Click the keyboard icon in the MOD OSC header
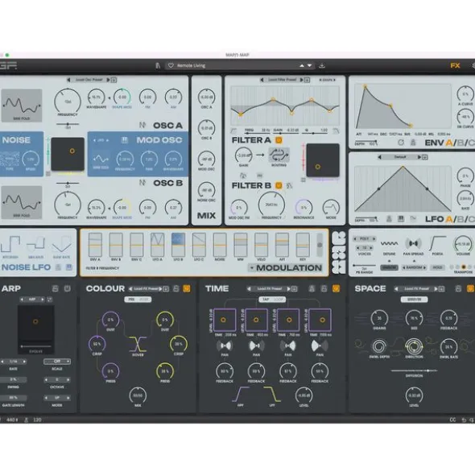The height and width of the screenshot is (476, 475). 125,140
